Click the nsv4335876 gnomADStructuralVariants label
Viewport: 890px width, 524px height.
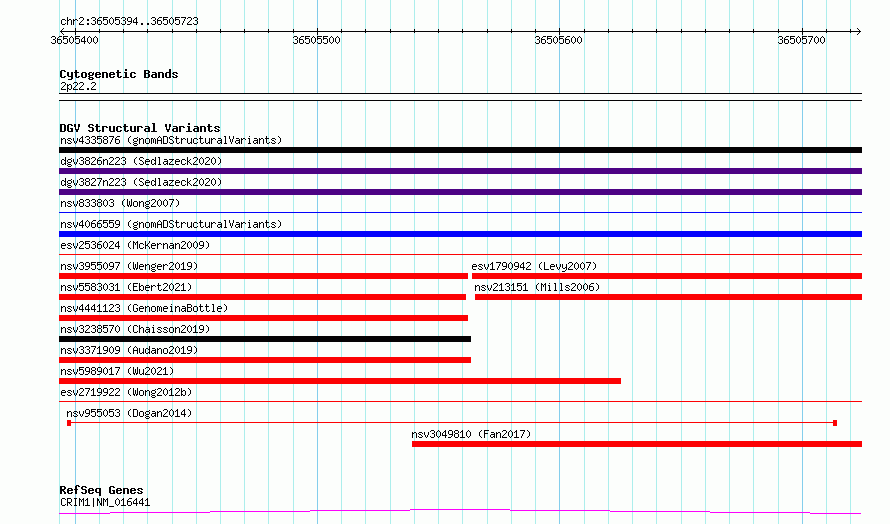click(171, 140)
